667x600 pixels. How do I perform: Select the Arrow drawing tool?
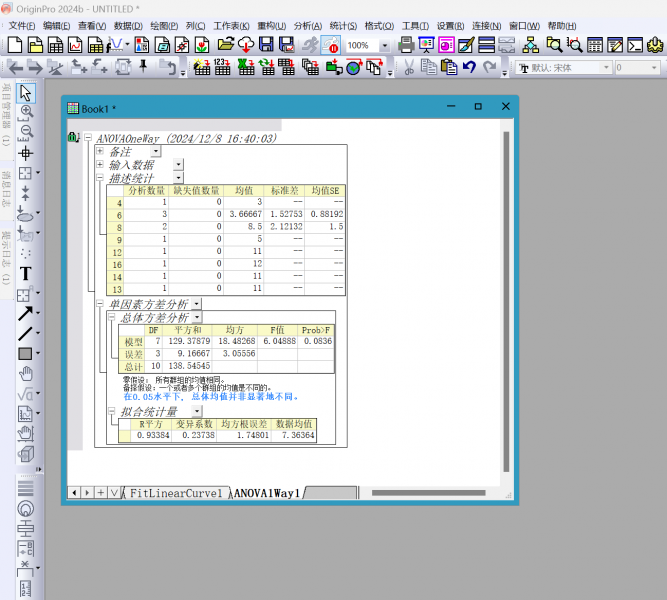tap(26, 314)
